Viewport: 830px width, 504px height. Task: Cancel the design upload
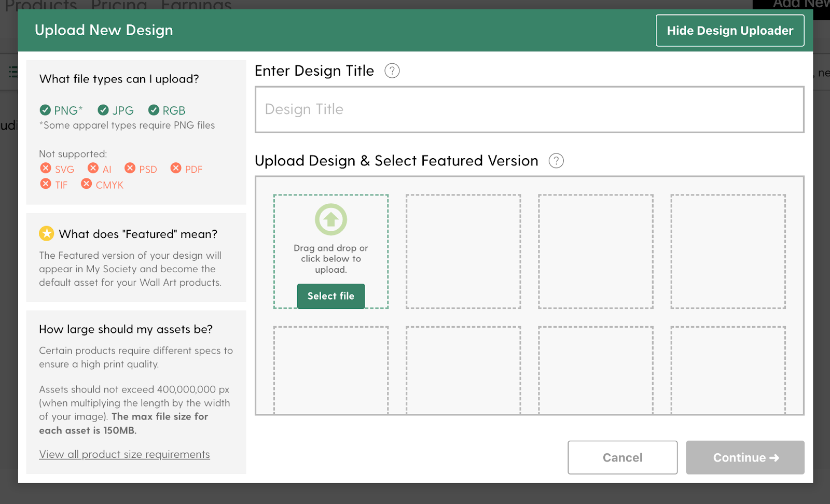[x=622, y=457]
